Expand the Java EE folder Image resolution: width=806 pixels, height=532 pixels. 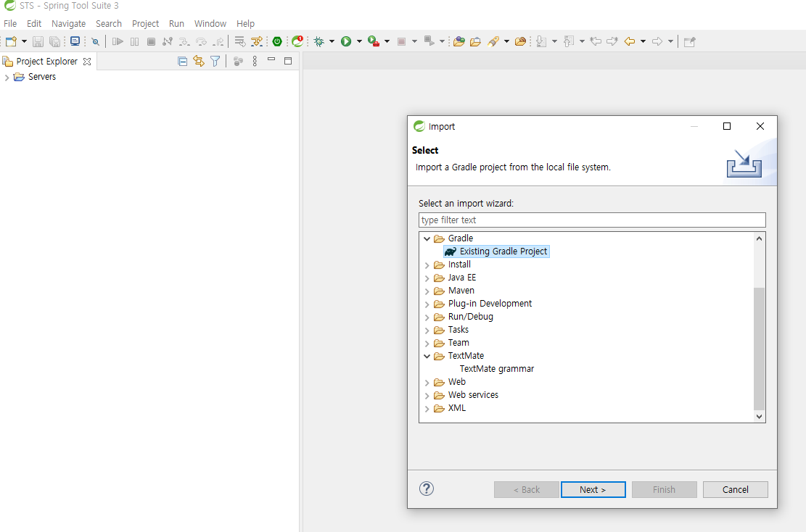click(427, 278)
